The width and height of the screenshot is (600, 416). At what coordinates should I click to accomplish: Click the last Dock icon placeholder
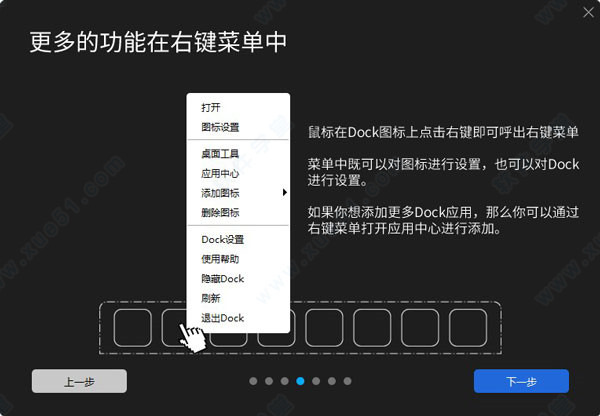[468, 328]
